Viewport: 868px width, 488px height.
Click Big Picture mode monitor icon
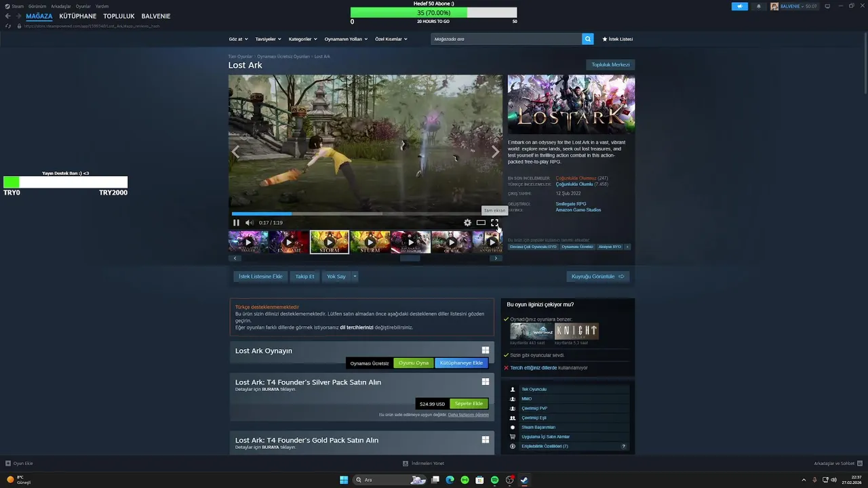click(827, 6)
